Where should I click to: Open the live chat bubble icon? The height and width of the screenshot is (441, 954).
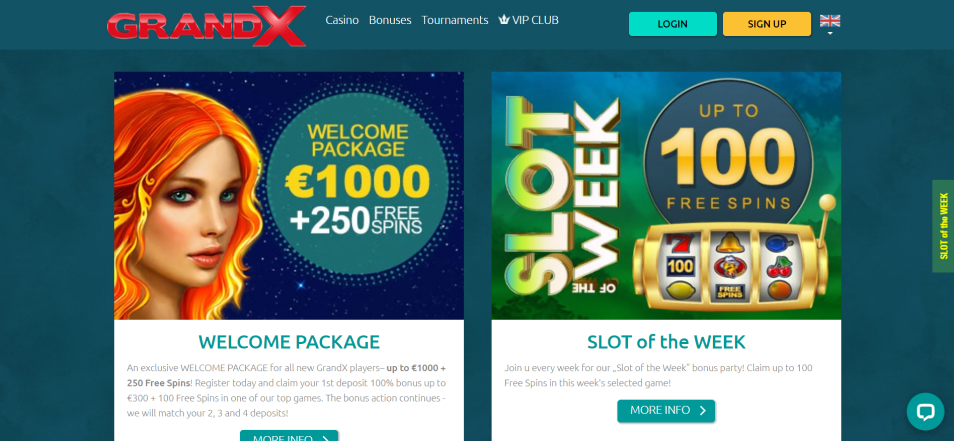[x=925, y=412]
